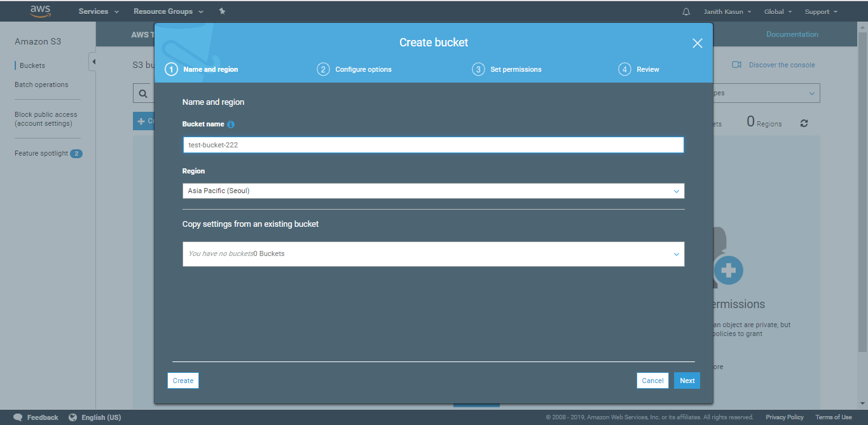
Task: Click the Feedback link in footer
Action: (x=43, y=417)
